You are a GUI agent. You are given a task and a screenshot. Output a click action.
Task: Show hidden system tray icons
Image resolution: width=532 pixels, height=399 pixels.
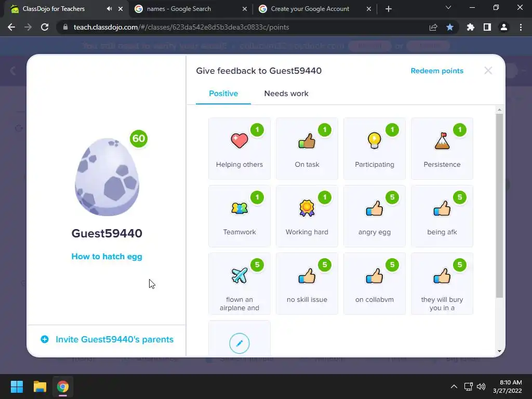click(x=454, y=387)
